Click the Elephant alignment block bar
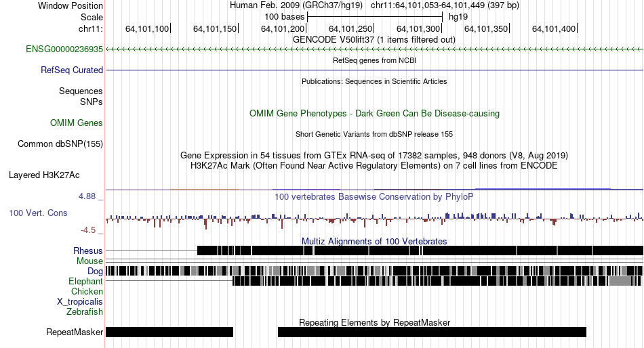Viewport: 644px width, 348px height. (x=437, y=281)
